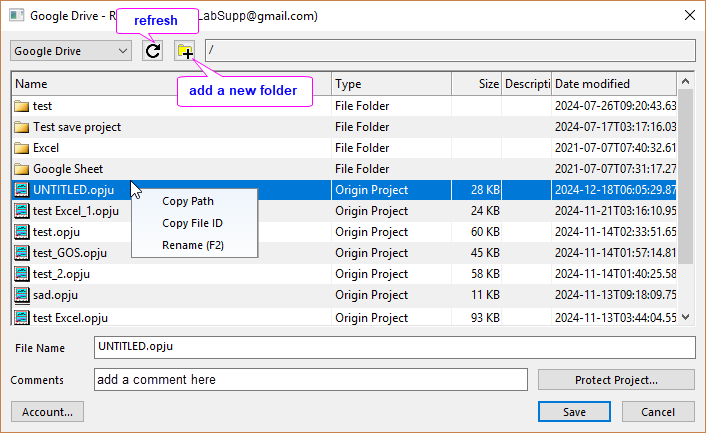Click the test_2.opju file icon

point(21,274)
